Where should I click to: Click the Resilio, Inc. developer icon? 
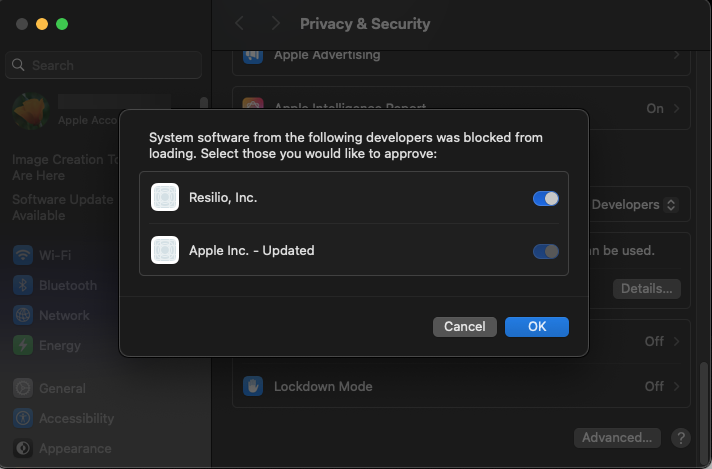click(165, 197)
